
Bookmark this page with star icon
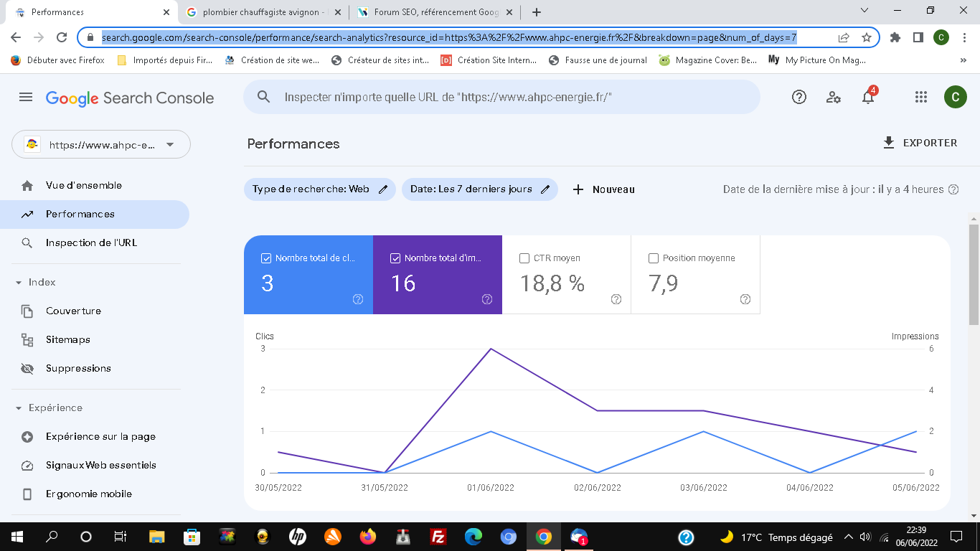tap(867, 37)
